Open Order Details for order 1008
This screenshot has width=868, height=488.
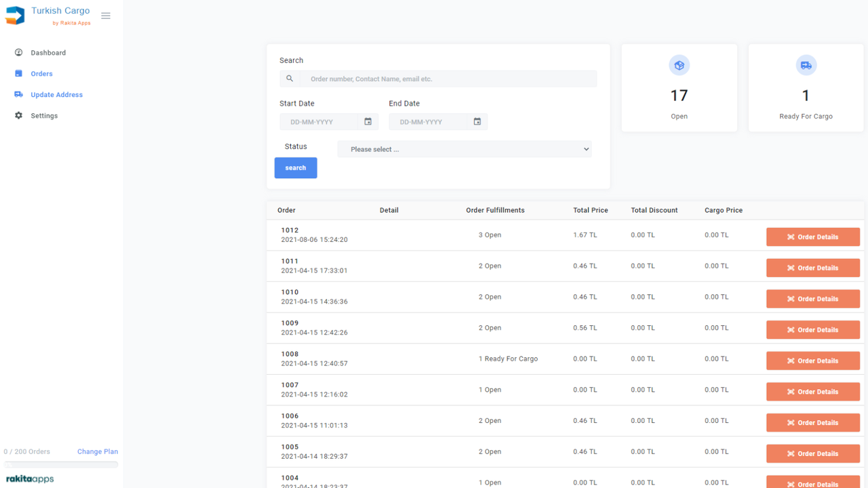813,361
